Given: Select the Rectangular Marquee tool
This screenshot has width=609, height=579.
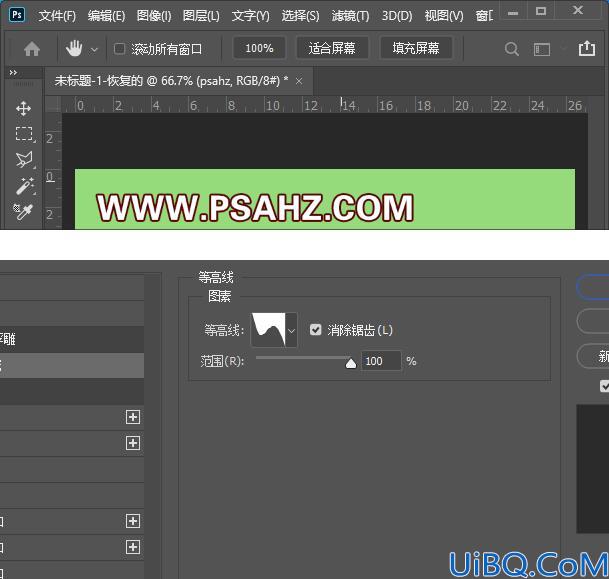Looking at the screenshot, I should click(24, 134).
